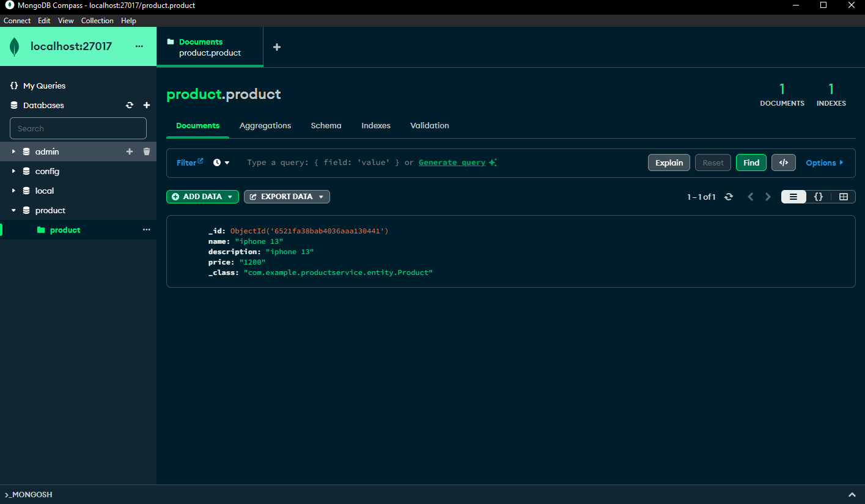Viewport: 865px width, 504px height.
Task: Click the Reset button
Action: (713, 163)
